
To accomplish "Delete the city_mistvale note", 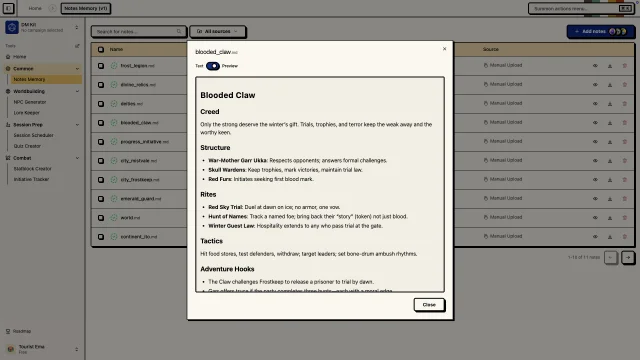I will 624,160.
